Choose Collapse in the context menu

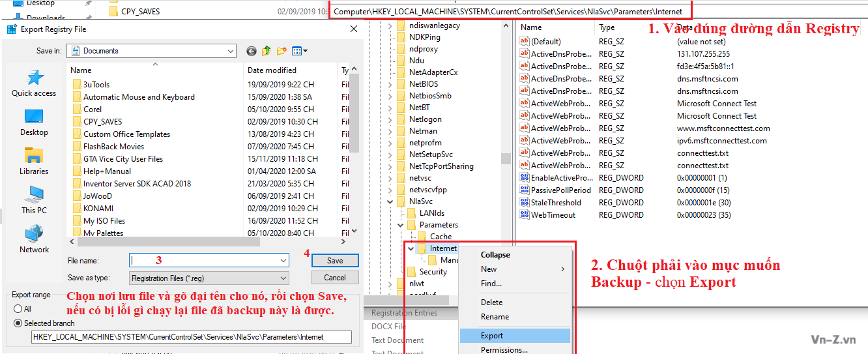[x=515, y=255]
